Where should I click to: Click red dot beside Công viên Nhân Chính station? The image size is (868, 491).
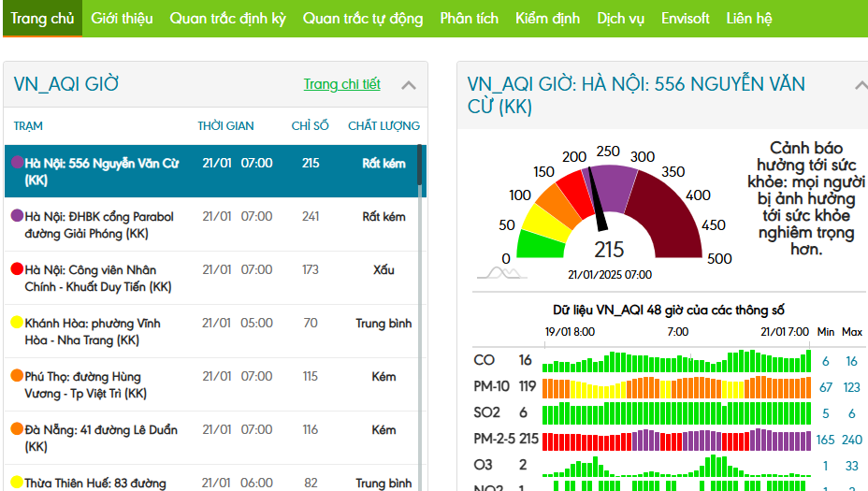[17, 269]
